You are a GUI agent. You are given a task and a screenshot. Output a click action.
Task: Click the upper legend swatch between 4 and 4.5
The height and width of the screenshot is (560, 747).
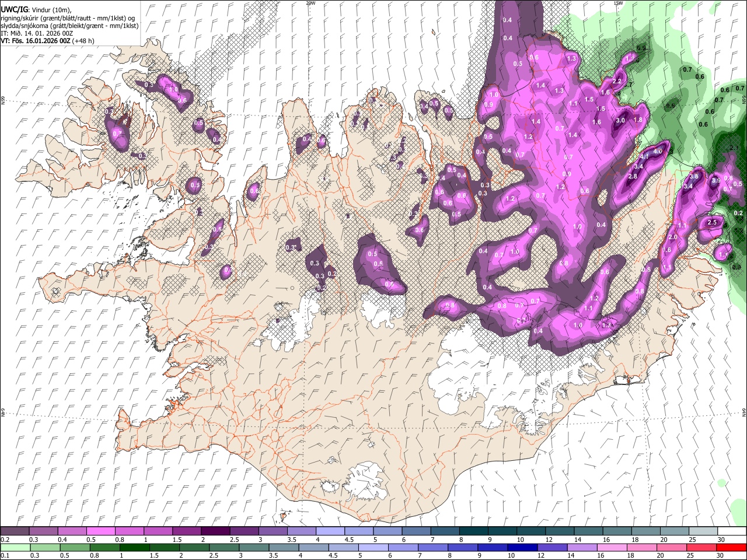coord(330,531)
